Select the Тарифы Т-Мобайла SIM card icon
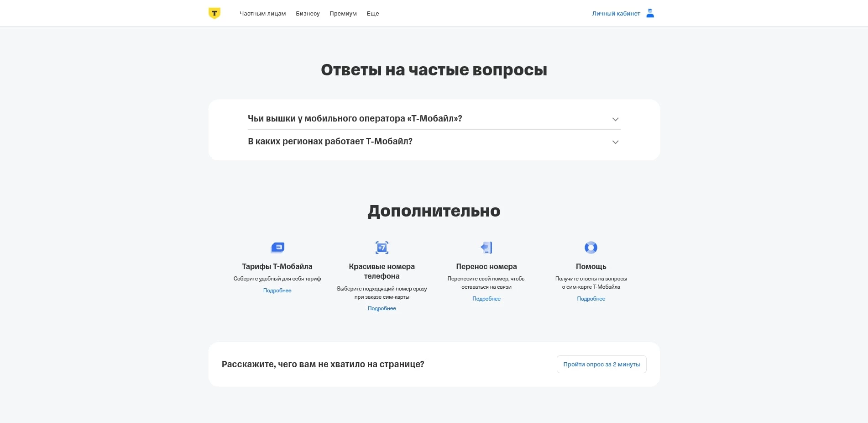 click(x=277, y=247)
